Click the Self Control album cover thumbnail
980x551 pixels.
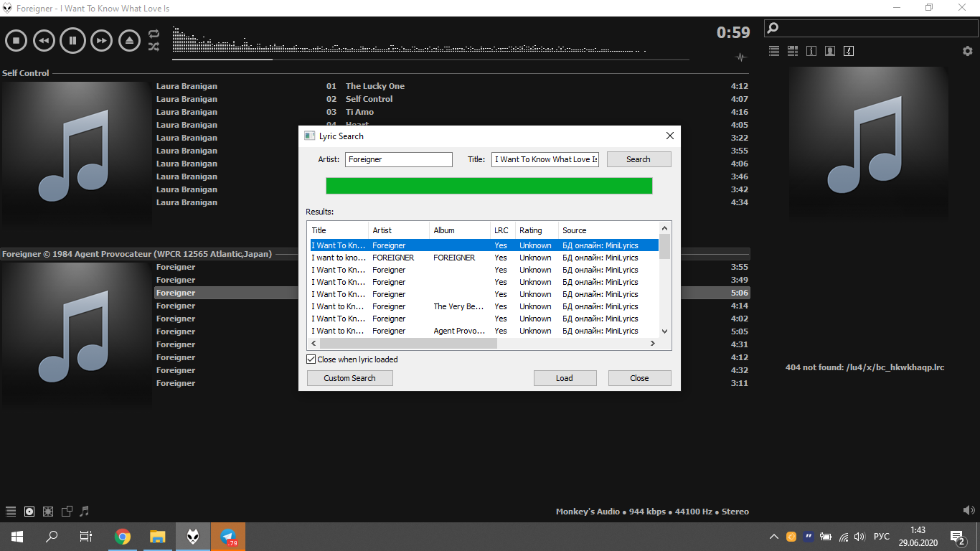pos(76,156)
